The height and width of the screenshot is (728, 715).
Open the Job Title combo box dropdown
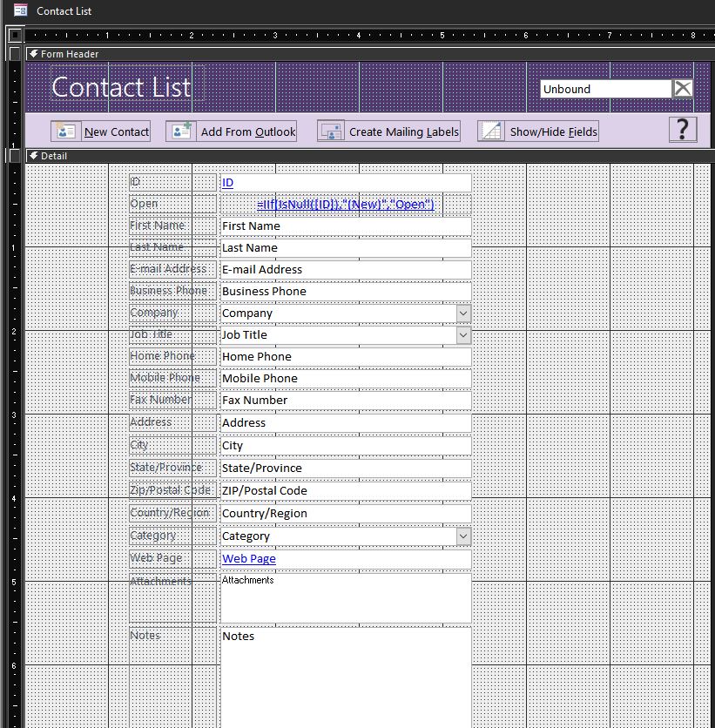pos(463,334)
